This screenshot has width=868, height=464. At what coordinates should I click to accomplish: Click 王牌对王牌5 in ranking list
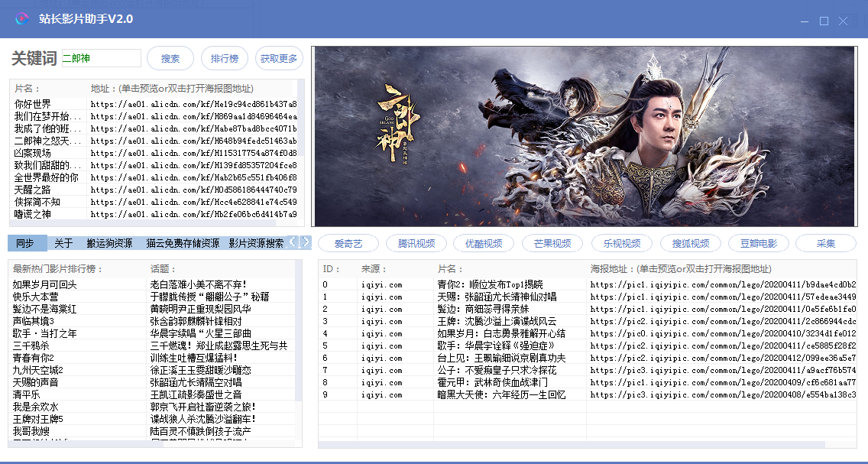coord(37,419)
